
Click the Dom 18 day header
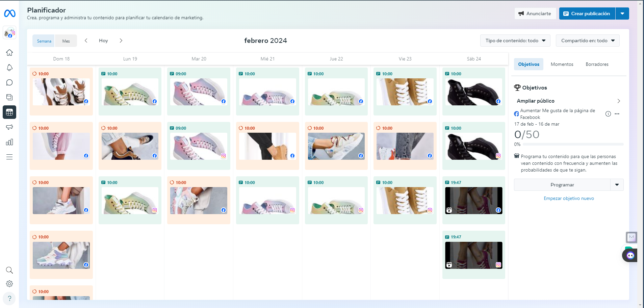tap(61, 59)
